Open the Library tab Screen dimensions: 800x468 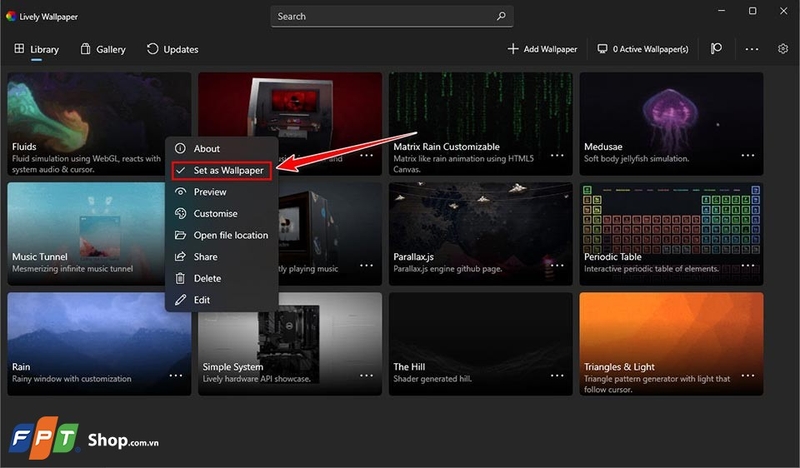pyautogui.click(x=36, y=50)
